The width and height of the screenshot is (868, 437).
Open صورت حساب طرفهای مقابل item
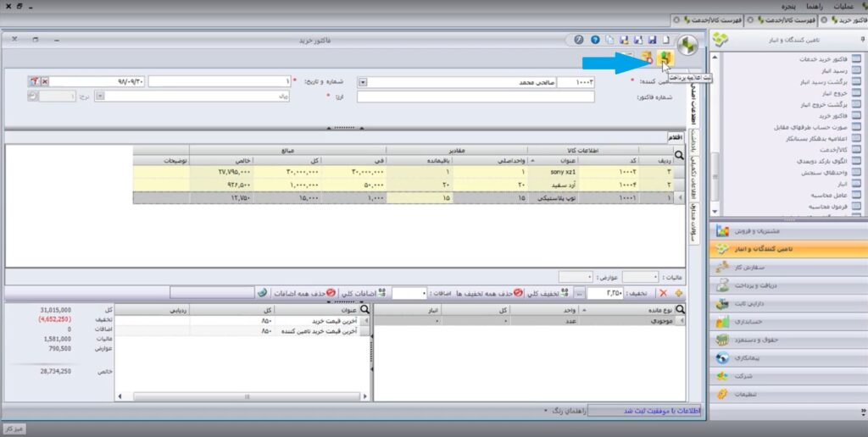tap(810, 127)
